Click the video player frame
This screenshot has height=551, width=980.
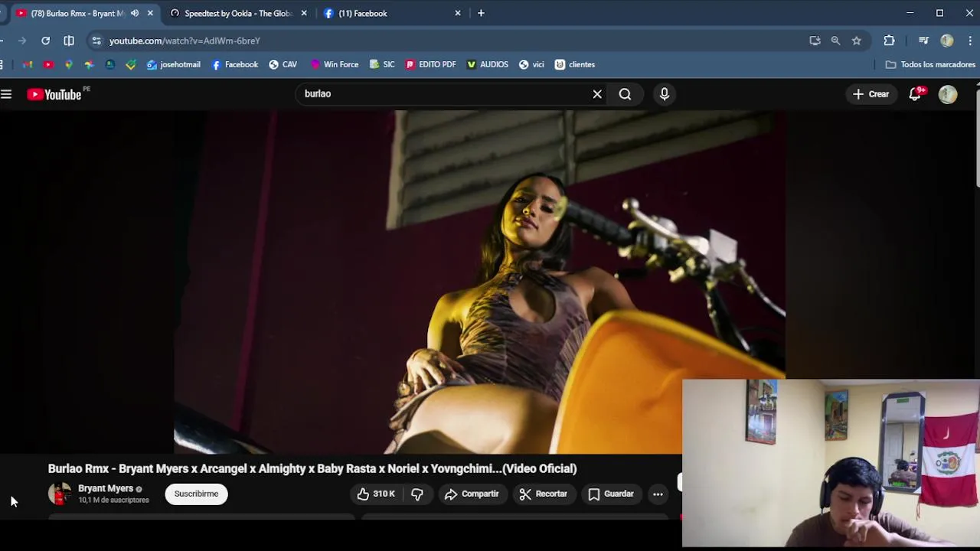coord(479,282)
